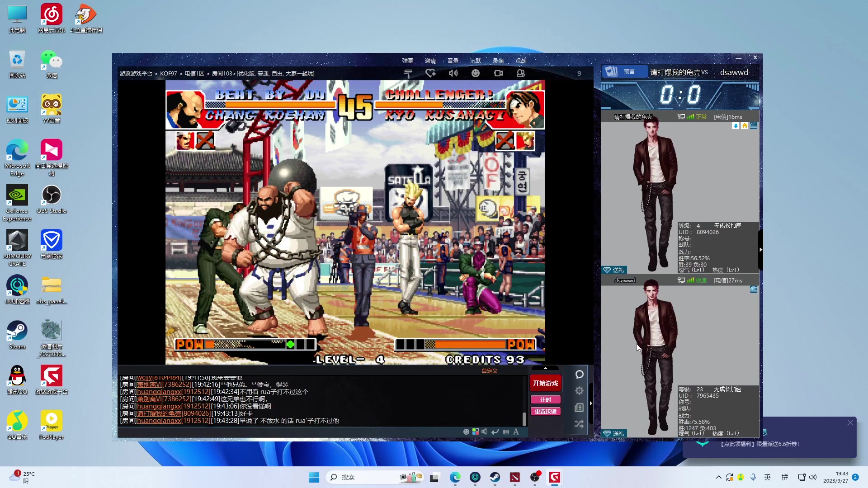Collapse the right player side panel arrow
The height and width of the screenshot is (488, 868).
(x=761, y=249)
